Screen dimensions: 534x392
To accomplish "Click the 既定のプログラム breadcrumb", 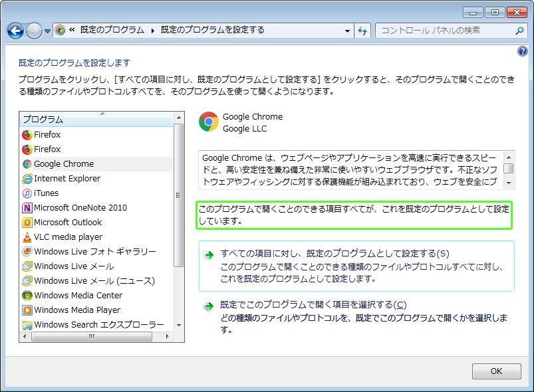I will point(112,30).
